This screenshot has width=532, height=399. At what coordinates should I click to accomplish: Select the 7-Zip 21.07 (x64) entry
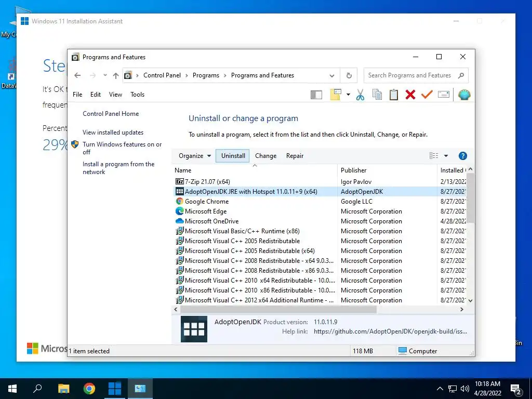207,181
